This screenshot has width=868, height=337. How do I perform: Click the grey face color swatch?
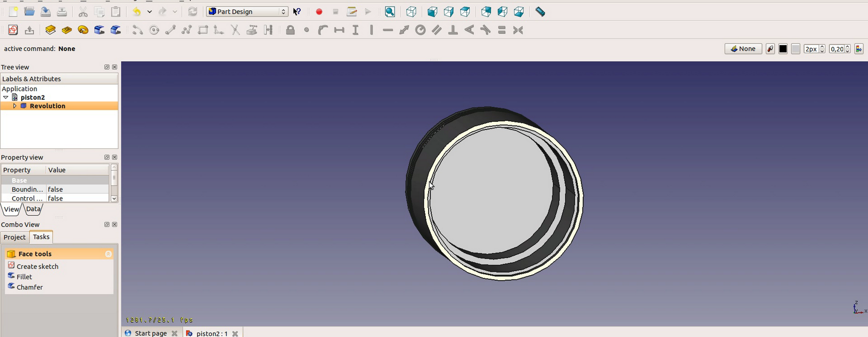pyautogui.click(x=795, y=49)
